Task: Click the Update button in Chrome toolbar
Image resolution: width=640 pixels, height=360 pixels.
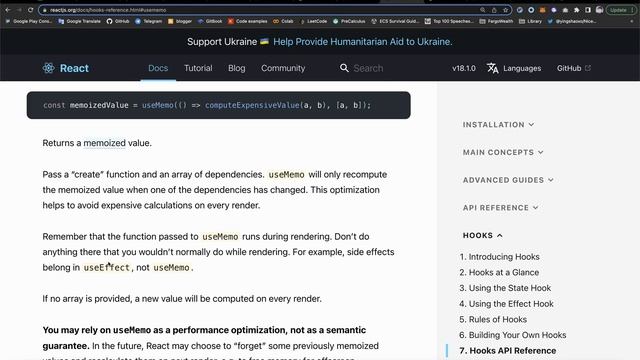Action: coord(621,10)
